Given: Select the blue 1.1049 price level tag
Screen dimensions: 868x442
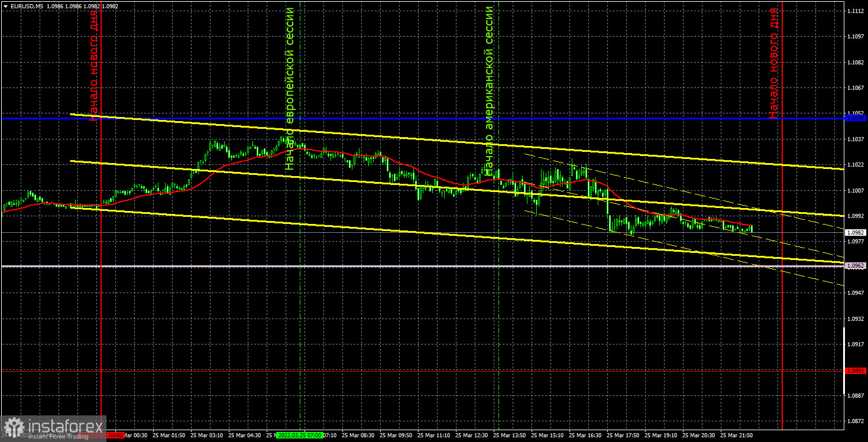Looking at the screenshot, I should pos(856,118).
